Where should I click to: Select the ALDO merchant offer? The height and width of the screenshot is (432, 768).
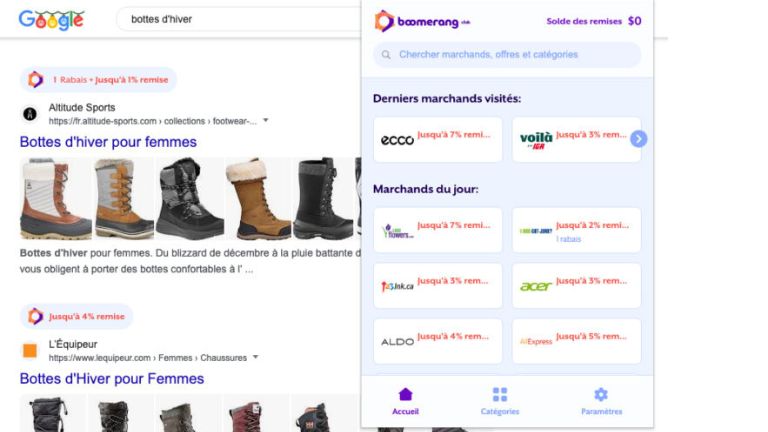coord(437,341)
